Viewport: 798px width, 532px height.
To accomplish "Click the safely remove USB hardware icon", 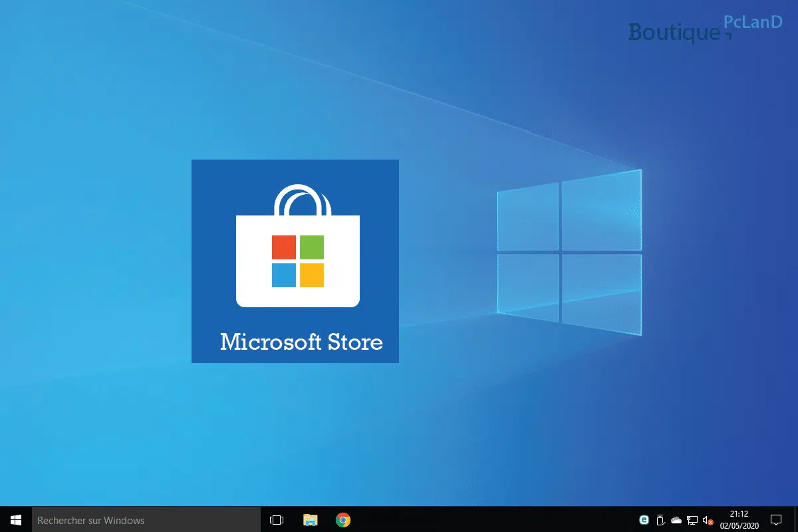I will (660, 520).
